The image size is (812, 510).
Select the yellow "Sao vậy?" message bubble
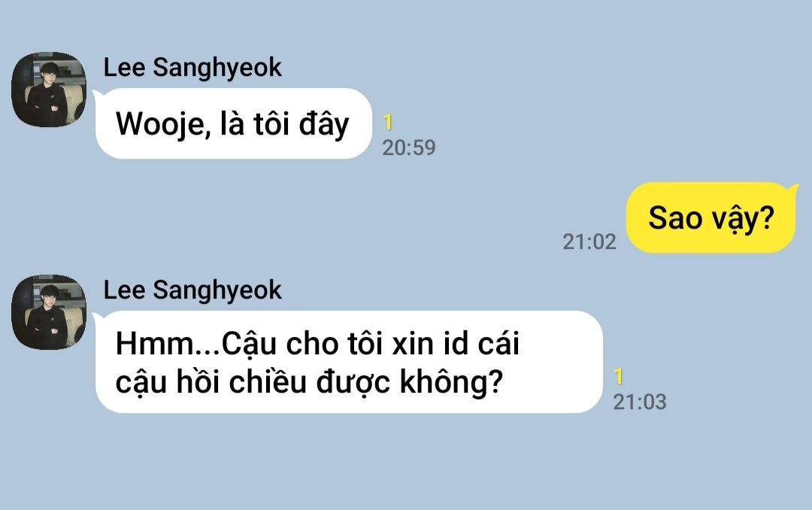tap(711, 217)
